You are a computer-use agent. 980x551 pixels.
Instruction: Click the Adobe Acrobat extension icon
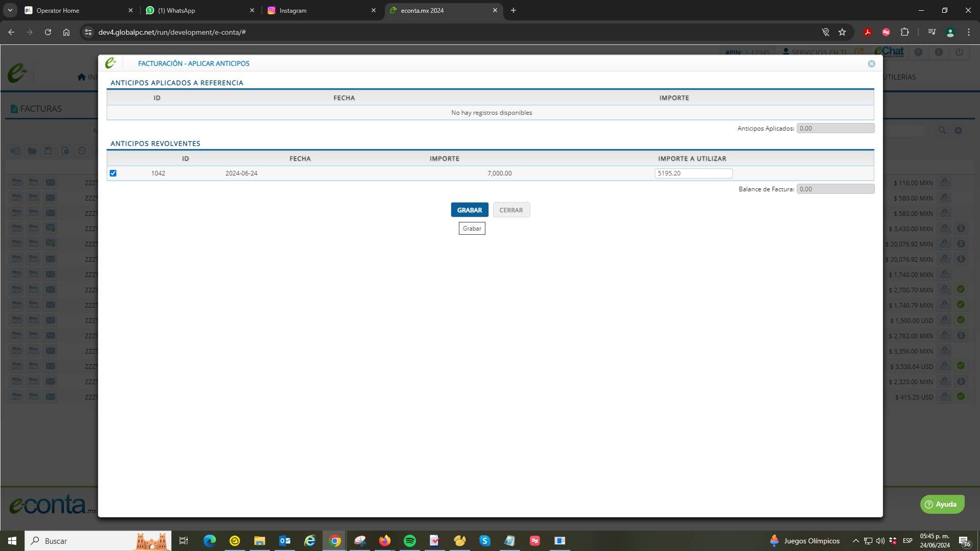pos(867,32)
